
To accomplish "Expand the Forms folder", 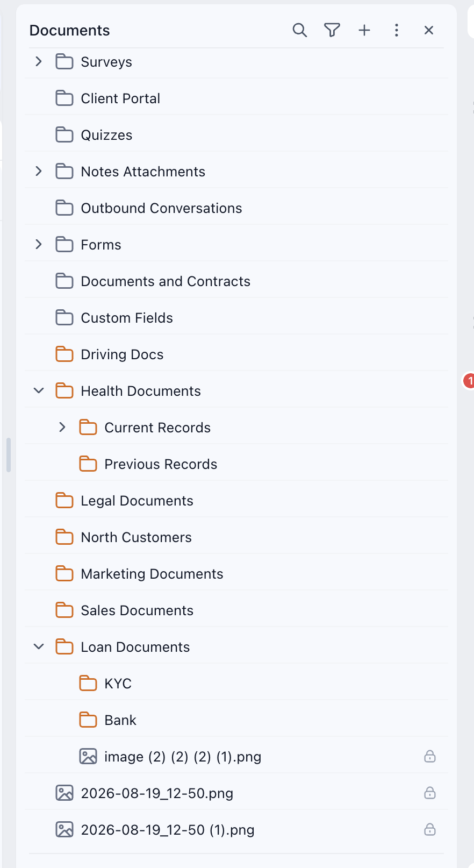I will [x=39, y=244].
